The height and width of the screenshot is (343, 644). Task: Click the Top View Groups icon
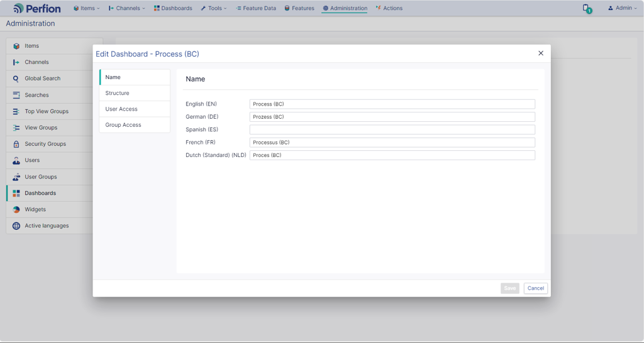(16, 112)
